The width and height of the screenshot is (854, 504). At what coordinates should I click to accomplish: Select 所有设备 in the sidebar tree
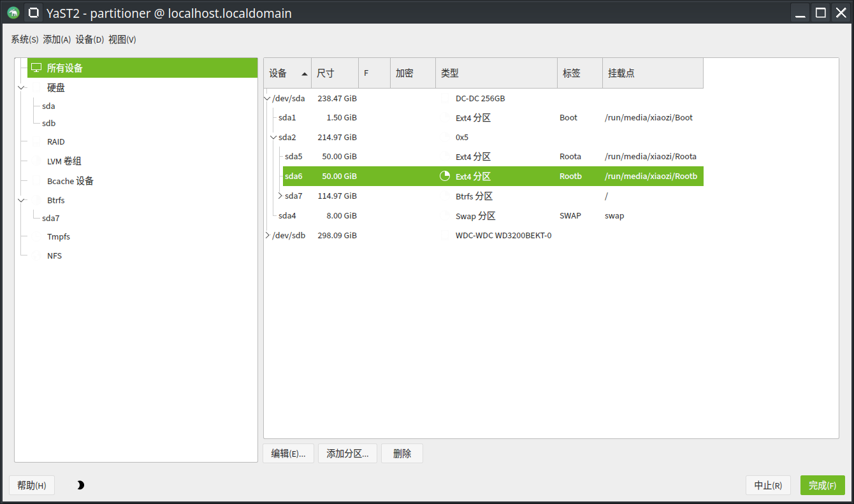[x=143, y=68]
